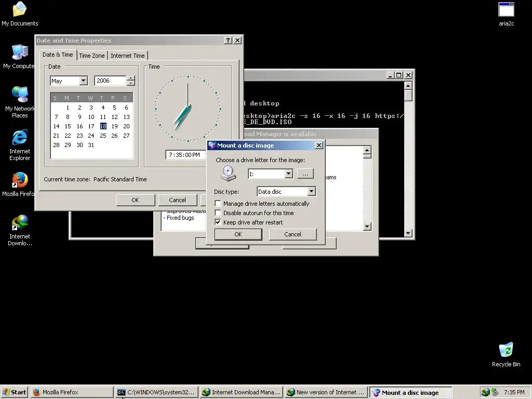Click OK in Date and Time Properties
The width and height of the screenshot is (532, 399).
136,200
